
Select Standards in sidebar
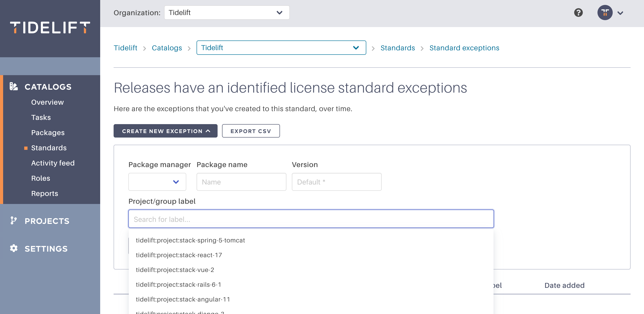[49, 148]
